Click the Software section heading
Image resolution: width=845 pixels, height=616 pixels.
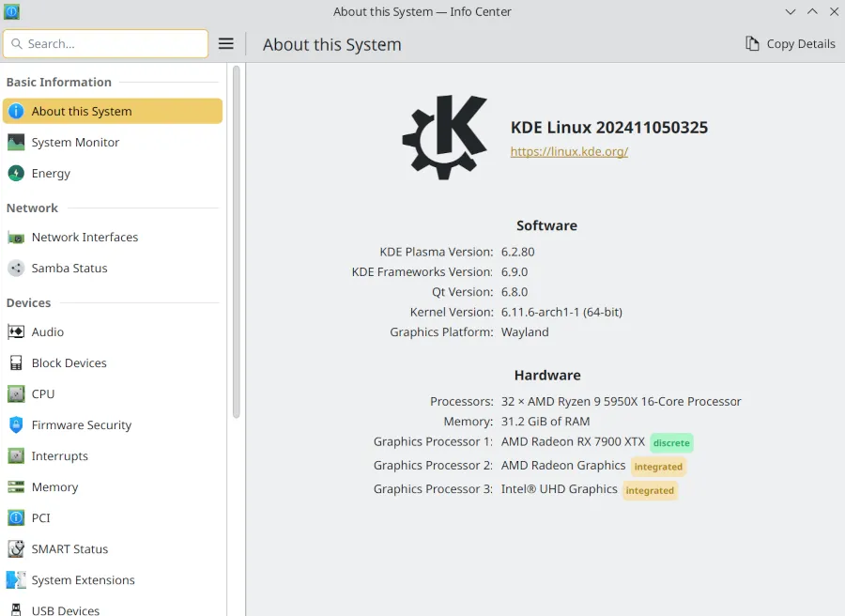coord(546,225)
